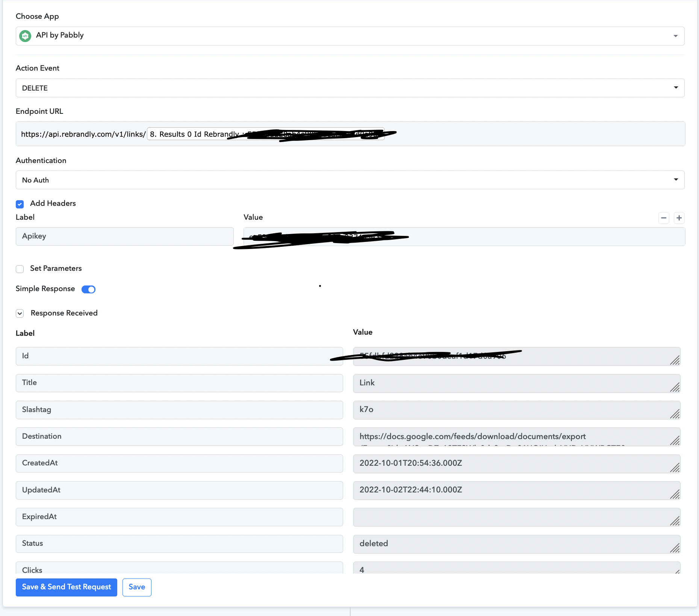Image resolution: width=699 pixels, height=616 pixels.
Task: Click the Id response value field
Action: coord(517,356)
